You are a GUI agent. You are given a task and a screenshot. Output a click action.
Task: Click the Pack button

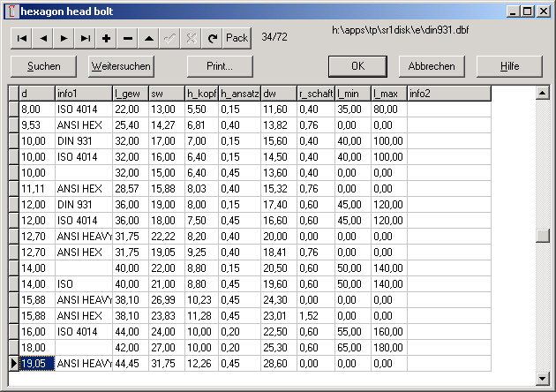tap(237, 38)
